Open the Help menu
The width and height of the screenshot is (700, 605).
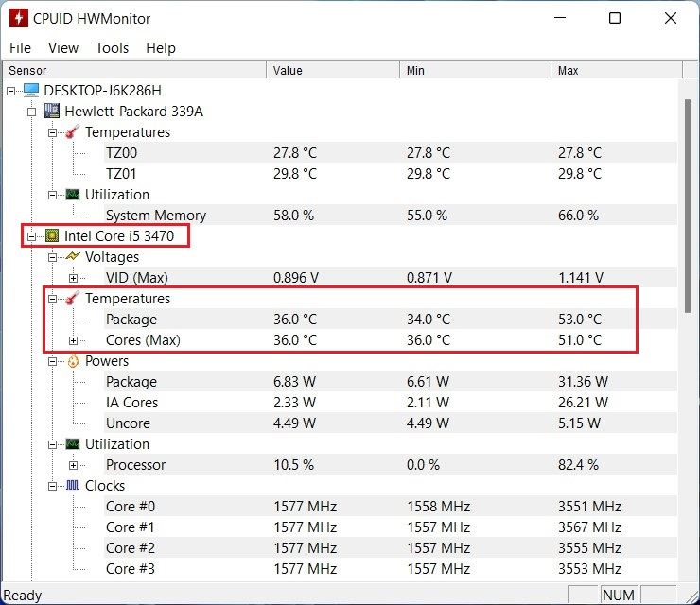[x=161, y=48]
